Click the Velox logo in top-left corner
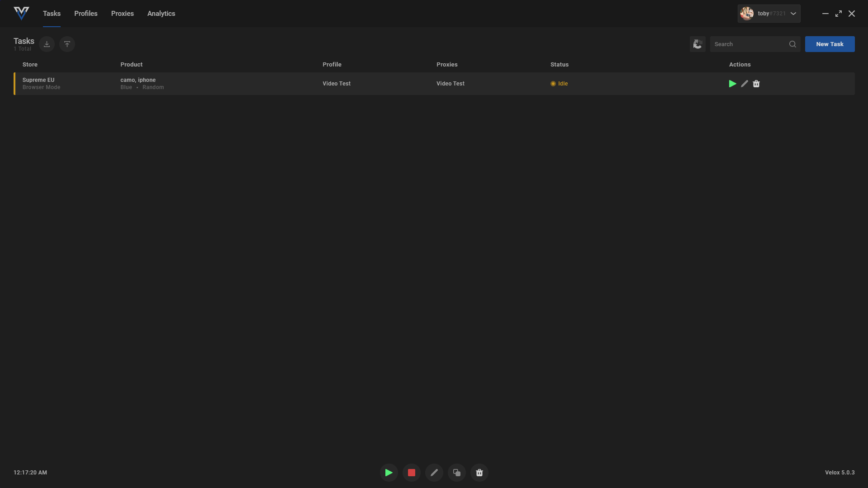 point(21,13)
